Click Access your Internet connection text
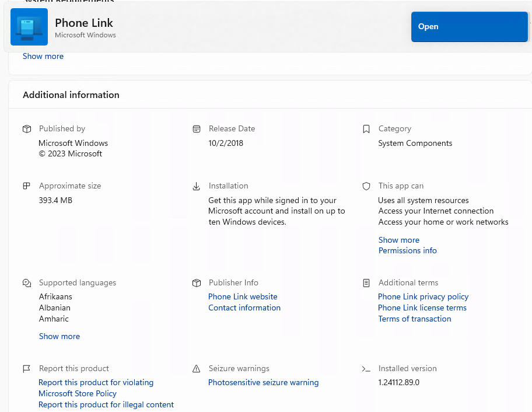Viewport: 532px width, 412px height. point(436,211)
